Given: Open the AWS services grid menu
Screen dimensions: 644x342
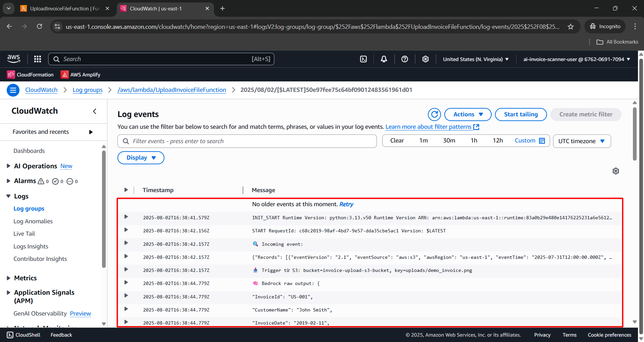Looking at the screenshot, I should tap(37, 59).
